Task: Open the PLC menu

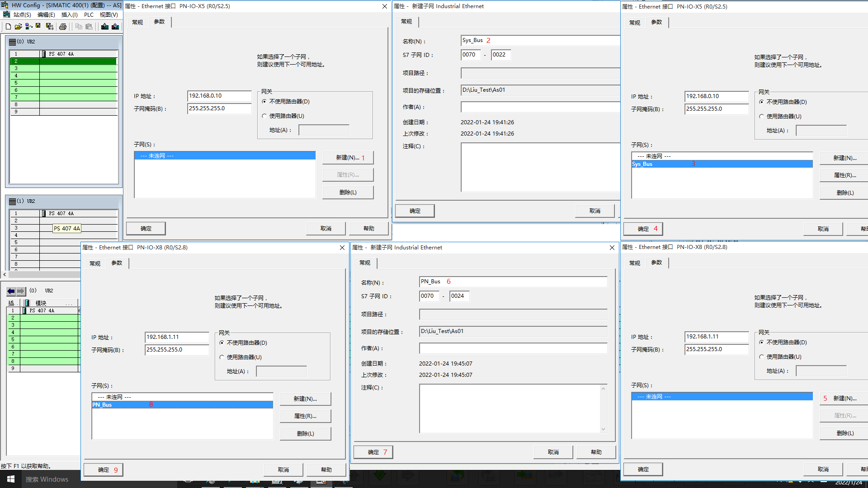Action: pos(89,15)
